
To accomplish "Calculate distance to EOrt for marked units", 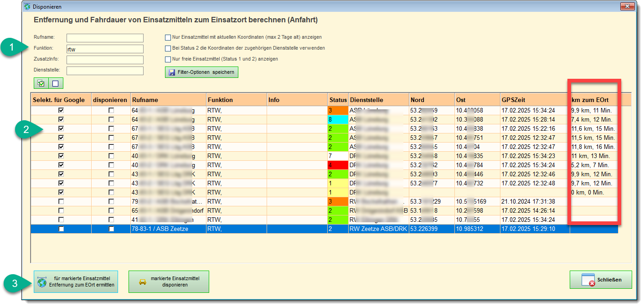I will click(76, 281).
